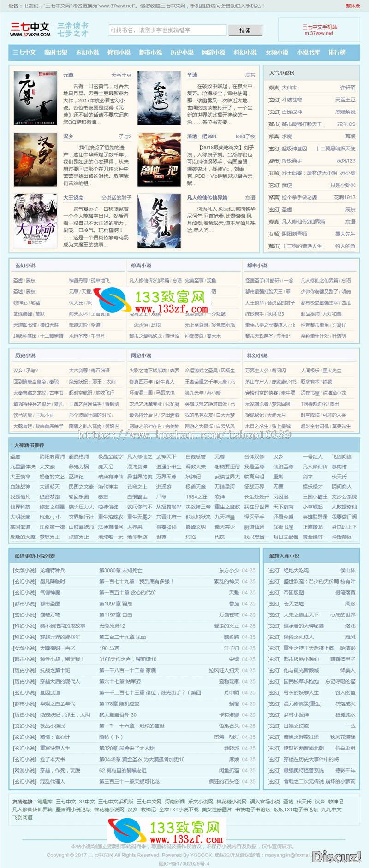Select 女频小说 in the top menu

[x=276, y=53]
